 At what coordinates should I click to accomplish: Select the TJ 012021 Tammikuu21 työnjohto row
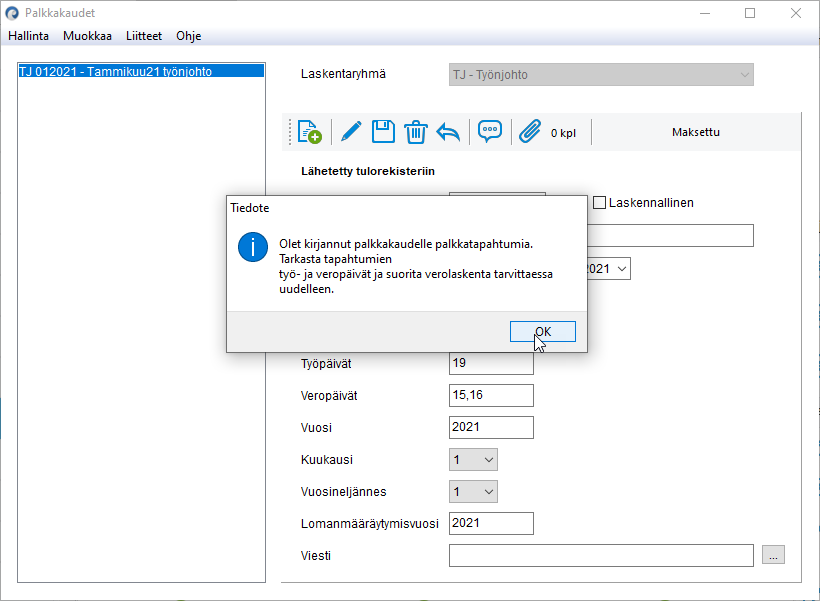click(141, 71)
